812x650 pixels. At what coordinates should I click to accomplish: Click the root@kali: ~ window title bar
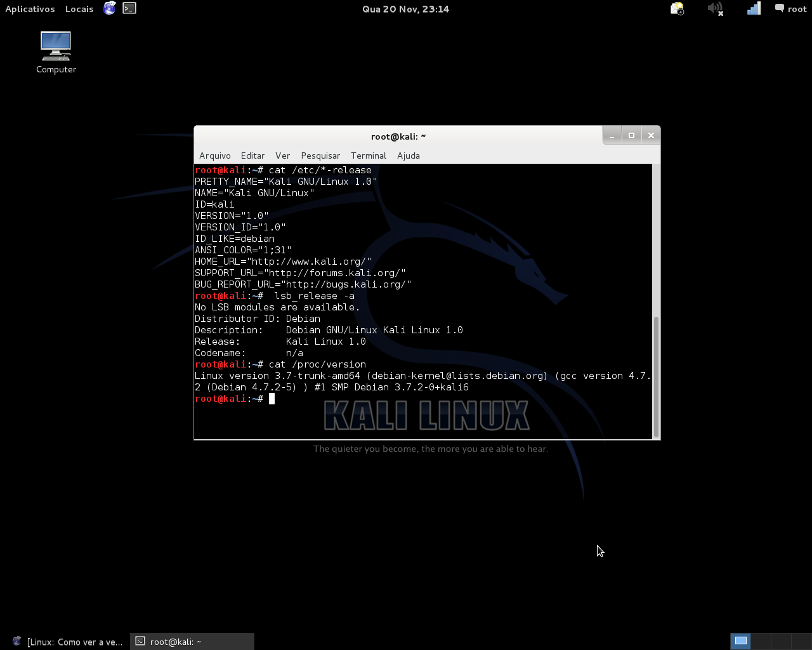(x=398, y=136)
